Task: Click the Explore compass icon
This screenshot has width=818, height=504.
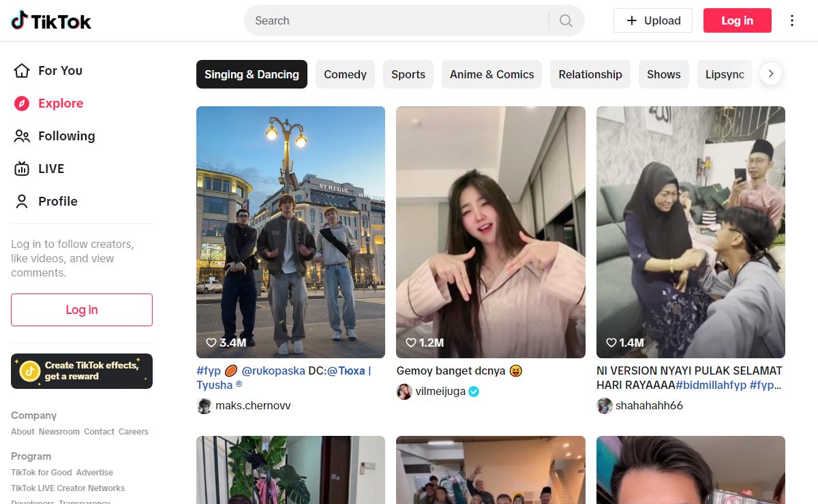Action: [x=22, y=104]
